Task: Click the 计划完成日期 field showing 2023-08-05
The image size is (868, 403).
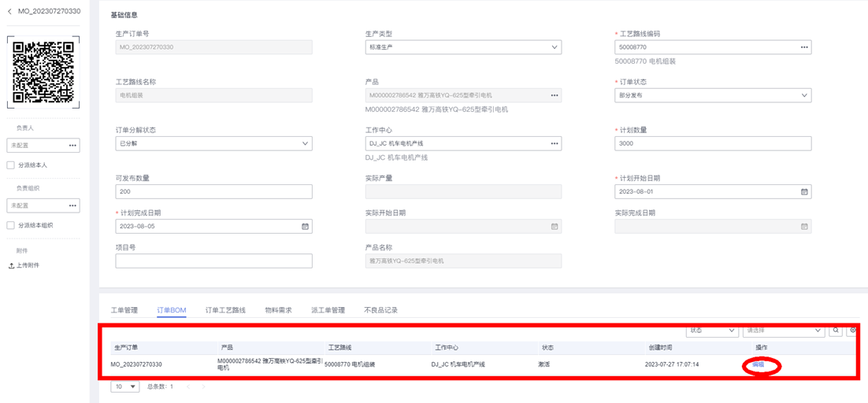Action: click(213, 226)
